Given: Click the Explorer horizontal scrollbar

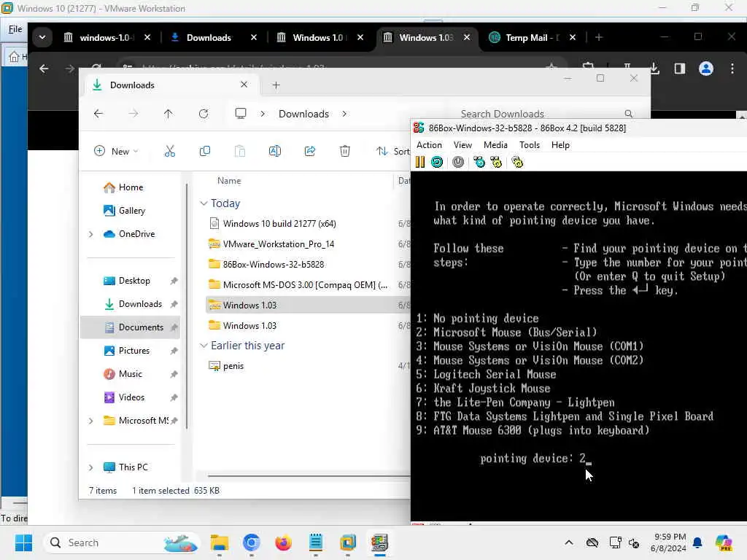Looking at the screenshot, I should 309,475.
